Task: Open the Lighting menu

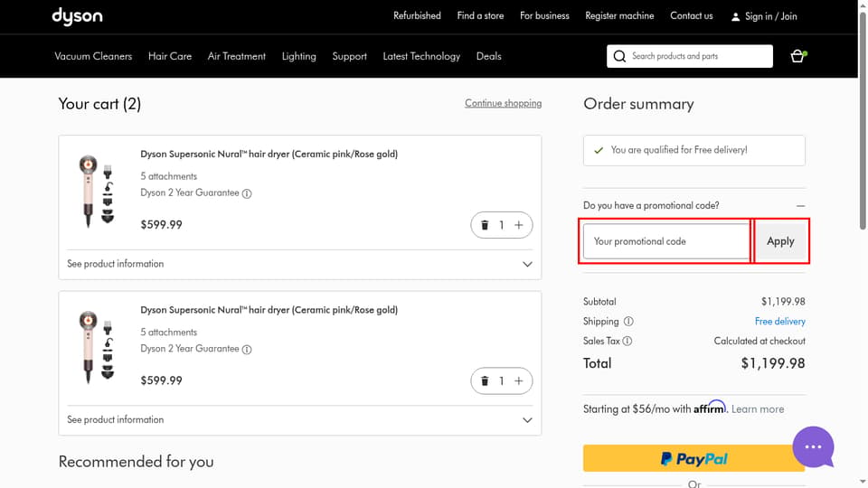Action: (x=299, y=56)
